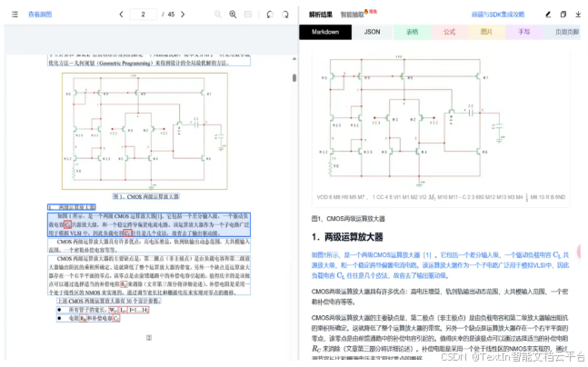Click the zoom in magnifier icon
Viewport: 588px width, 367px height.
[233, 15]
